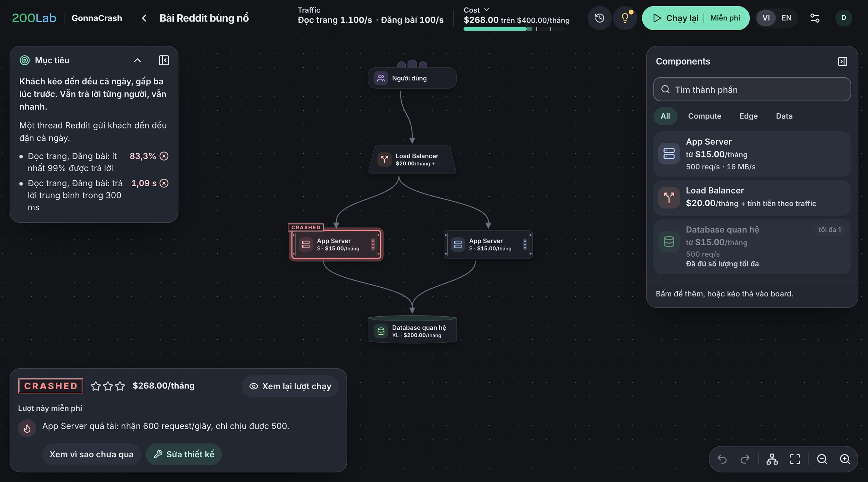Select the Người dùng node
This screenshot has width=868, height=482.
[412, 78]
